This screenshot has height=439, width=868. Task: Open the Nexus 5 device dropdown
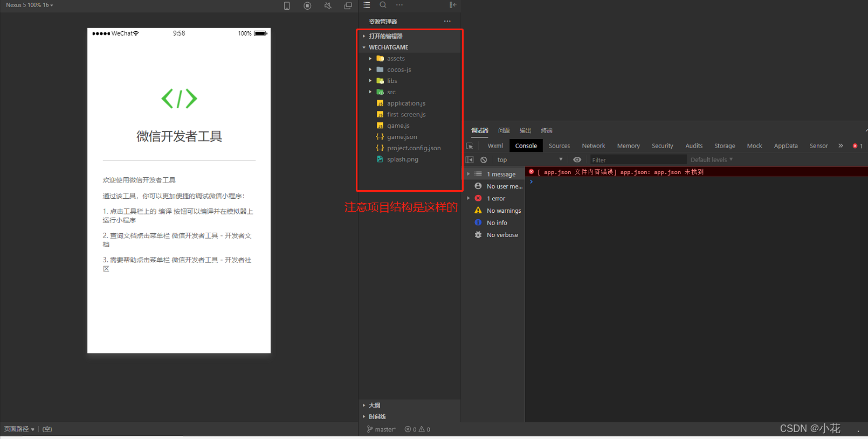pos(30,5)
